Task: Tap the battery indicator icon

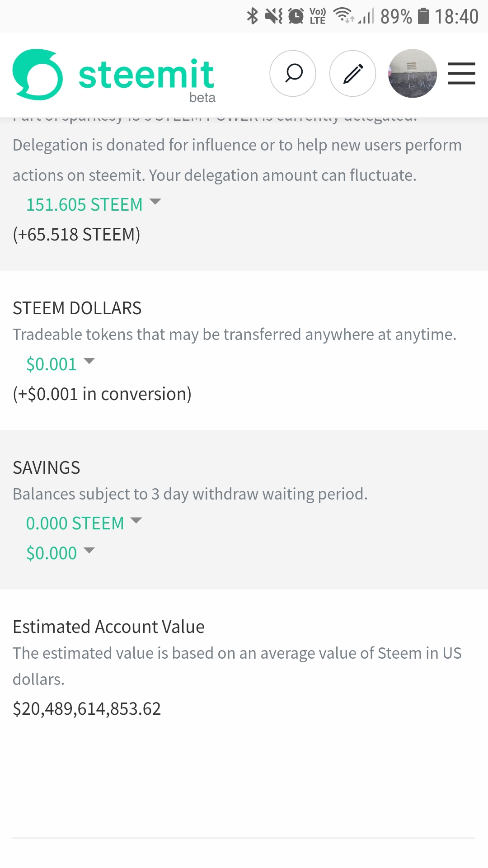Action: tap(423, 16)
